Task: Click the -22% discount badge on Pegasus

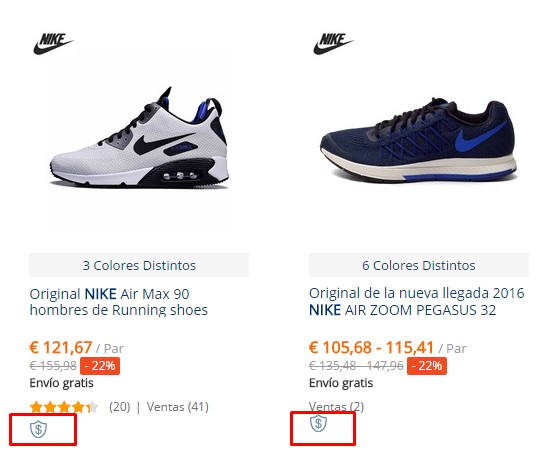Action: 427,366
